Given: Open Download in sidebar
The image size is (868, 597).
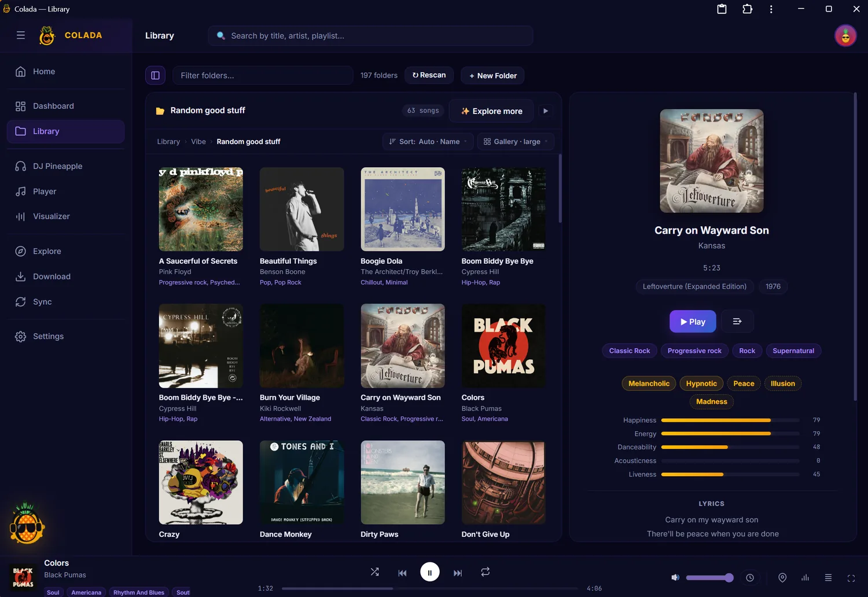Looking at the screenshot, I should click(66, 277).
